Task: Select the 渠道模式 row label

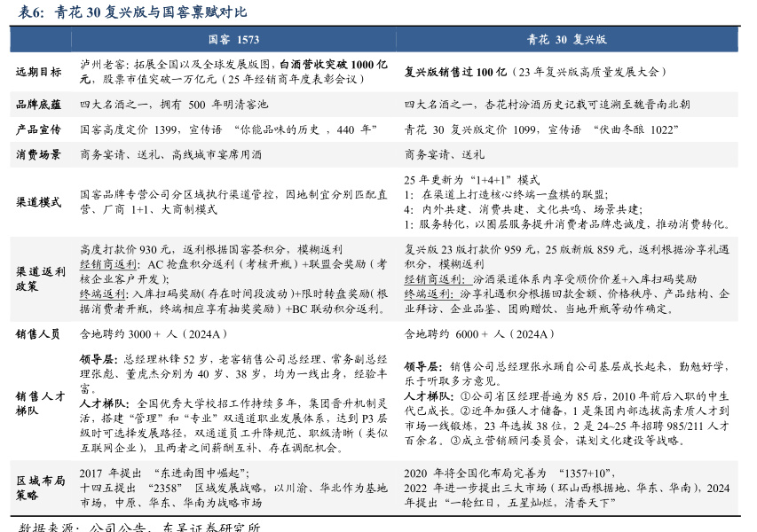Action: (x=38, y=201)
